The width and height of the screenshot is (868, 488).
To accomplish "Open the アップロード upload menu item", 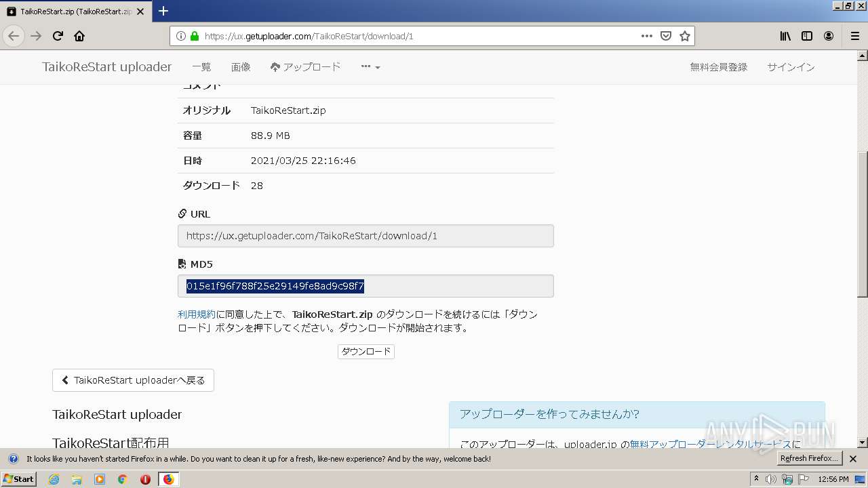I will pyautogui.click(x=305, y=67).
